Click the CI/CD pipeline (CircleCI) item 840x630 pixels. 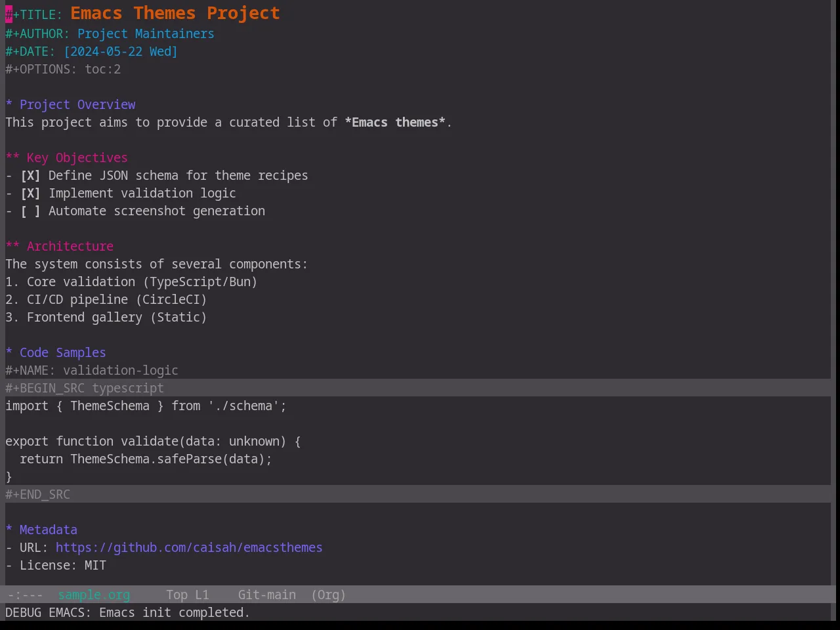[106, 300]
